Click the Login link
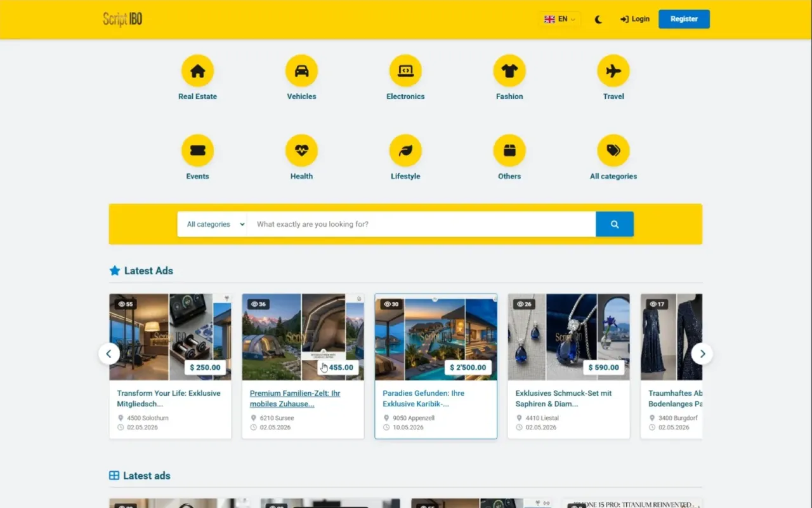Image resolution: width=812 pixels, height=508 pixels. click(x=635, y=19)
